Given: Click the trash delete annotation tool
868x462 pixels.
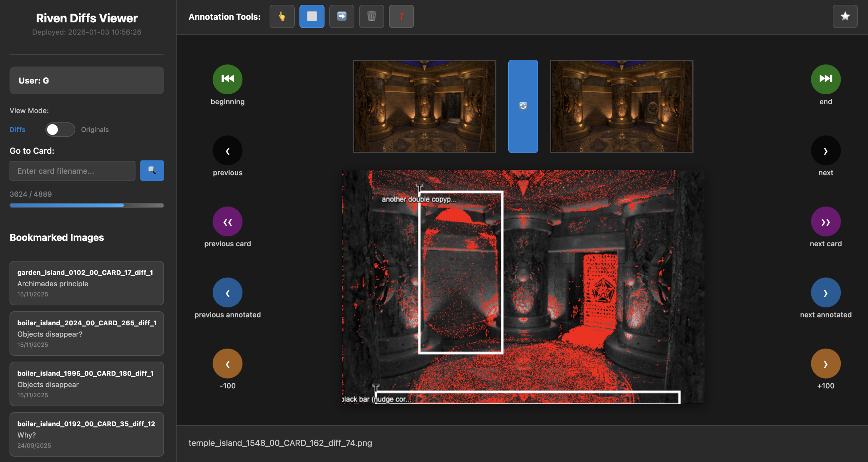Looking at the screenshot, I should pos(371,16).
